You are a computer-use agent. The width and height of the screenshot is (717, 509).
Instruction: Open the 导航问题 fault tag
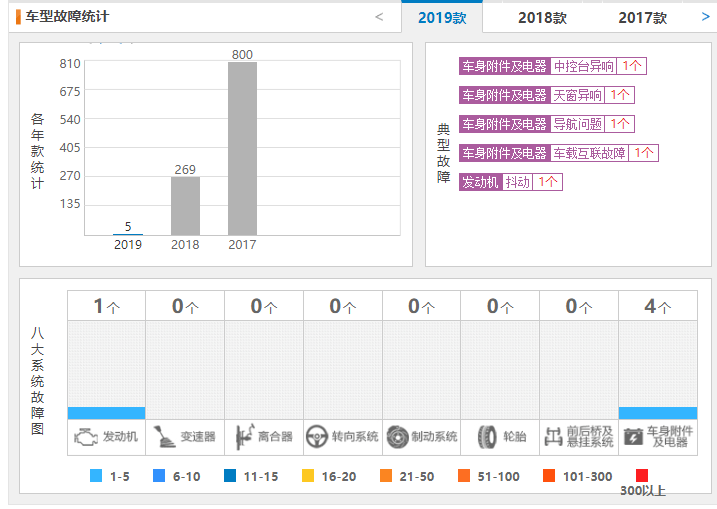[546, 124]
